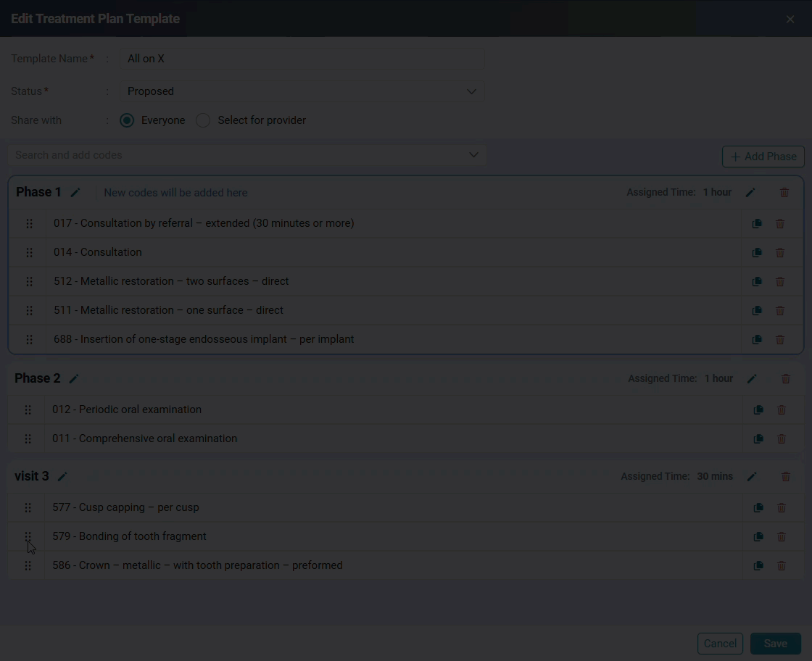The height and width of the screenshot is (661, 812).
Task: Click 688 - Insertion of one-stage endosseous implant text
Action: pos(204,339)
